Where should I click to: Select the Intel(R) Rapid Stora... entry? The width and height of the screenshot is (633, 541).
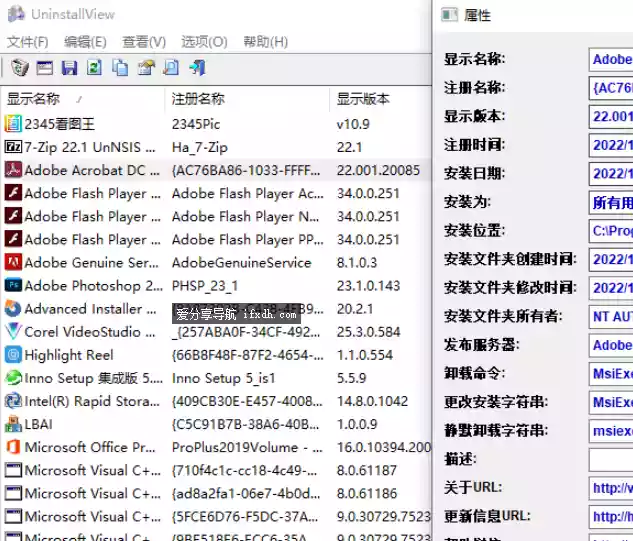92,401
